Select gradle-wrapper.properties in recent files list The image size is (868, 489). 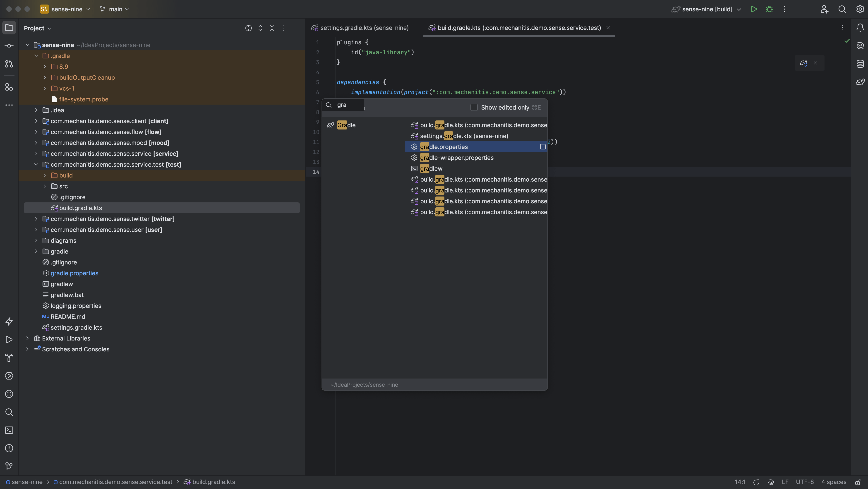[457, 158]
